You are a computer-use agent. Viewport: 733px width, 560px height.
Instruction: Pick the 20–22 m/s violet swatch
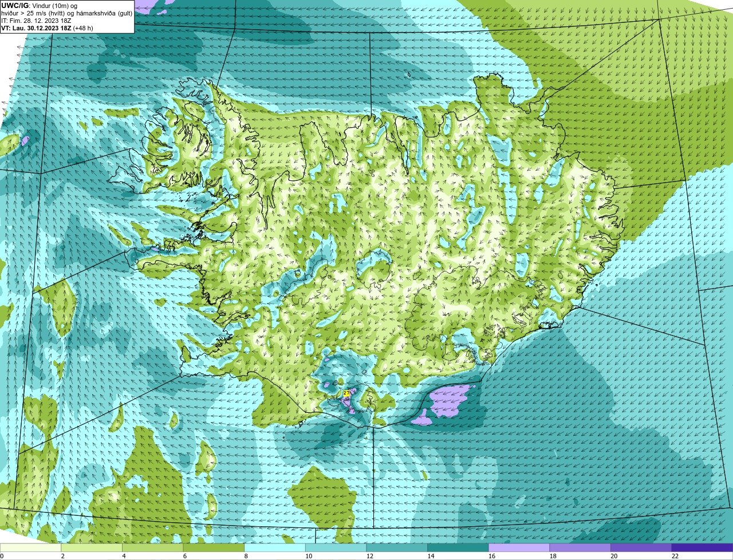click(x=641, y=547)
